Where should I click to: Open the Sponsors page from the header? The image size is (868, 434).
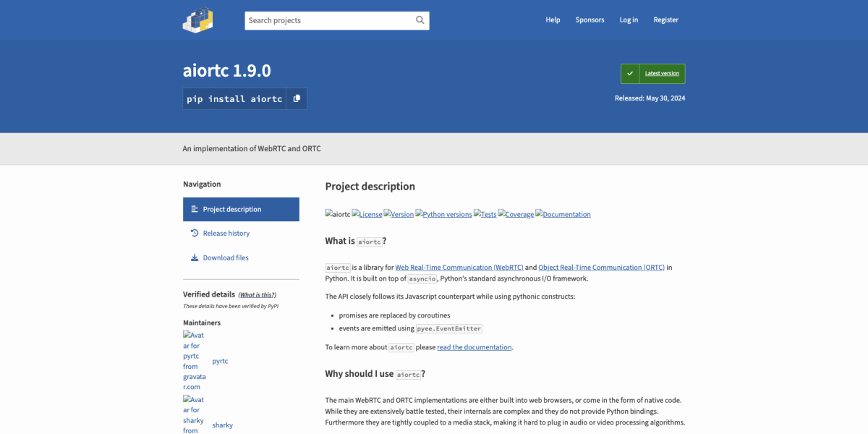(x=590, y=20)
